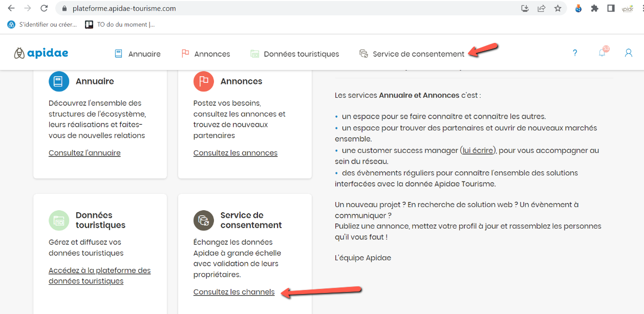The width and height of the screenshot is (644, 314).
Task: Open Annonces in the top navigation
Action: [x=206, y=54]
